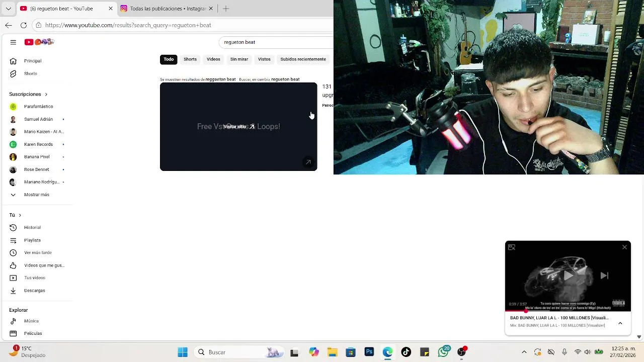Switch to the Instagram tab
The height and width of the screenshot is (362, 644).
tap(168, 9)
